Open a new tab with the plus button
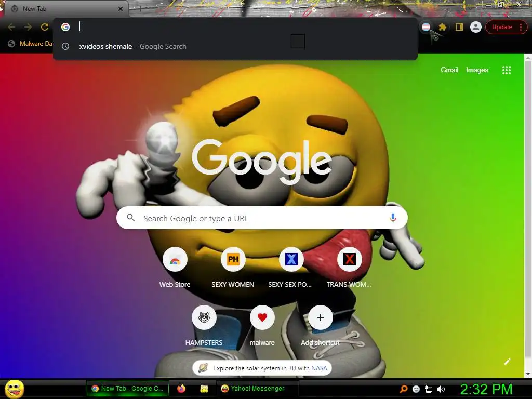Viewport: 532px width, 399px height. 140,9
